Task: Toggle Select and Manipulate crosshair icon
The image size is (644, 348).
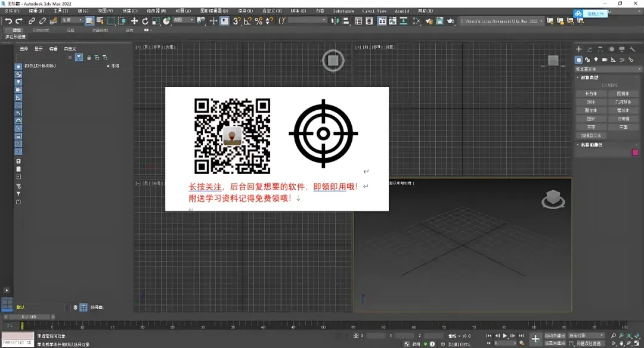Action: click(213, 21)
